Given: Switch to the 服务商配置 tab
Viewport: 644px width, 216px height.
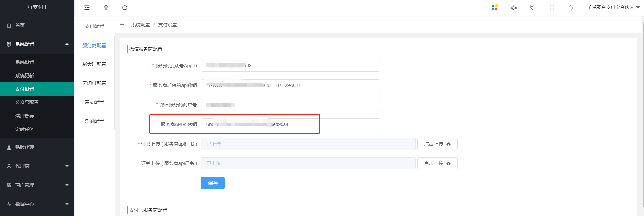Looking at the screenshot, I should pos(94,45).
